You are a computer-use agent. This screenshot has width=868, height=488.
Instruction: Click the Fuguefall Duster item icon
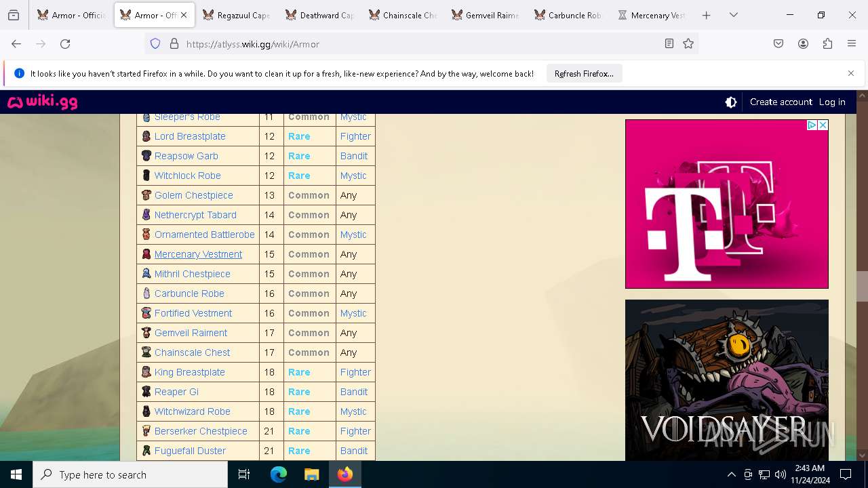(x=146, y=451)
